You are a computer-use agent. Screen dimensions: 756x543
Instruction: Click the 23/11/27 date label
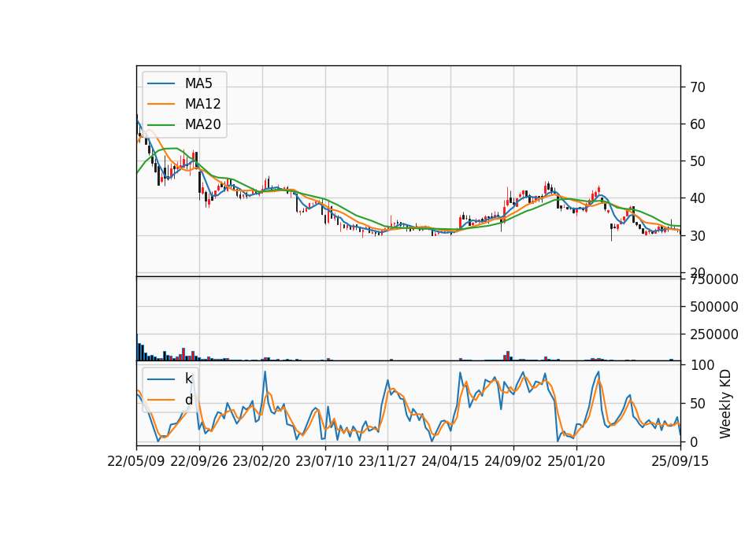[387, 461]
